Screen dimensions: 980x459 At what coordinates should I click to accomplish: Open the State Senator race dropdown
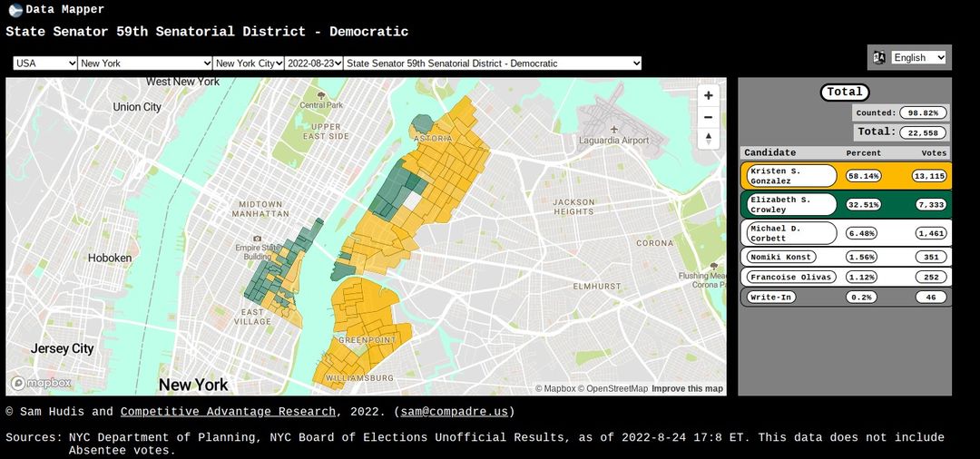[x=493, y=63]
